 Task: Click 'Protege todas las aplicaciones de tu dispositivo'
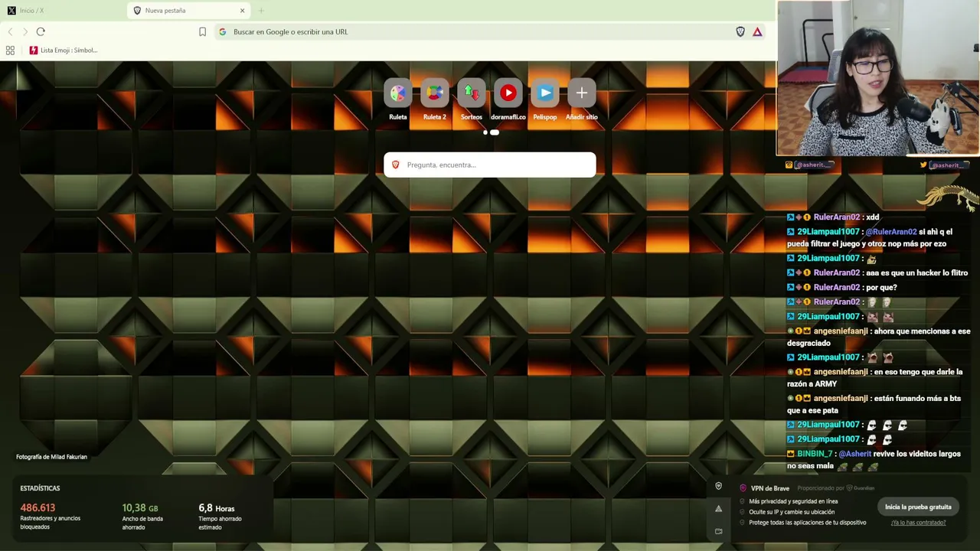coord(808,523)
